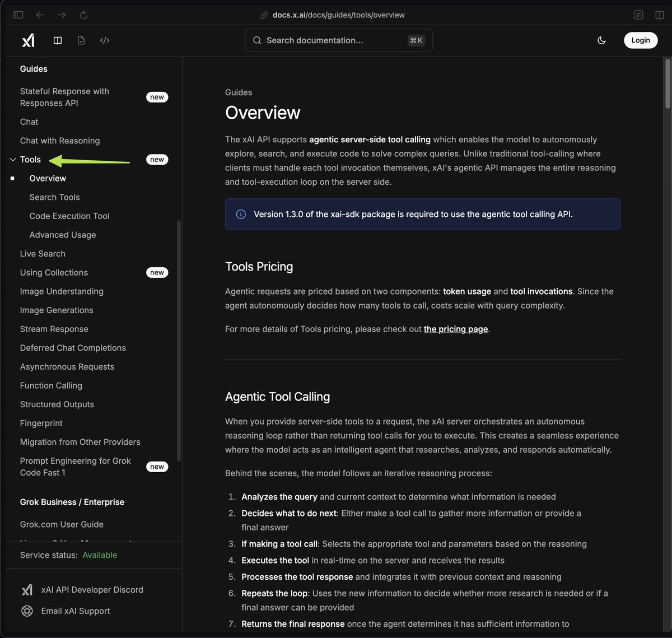Reload the page with the refresh icon
The height and width of the screenshot is (638, 672).
click(x=83, y=15)
